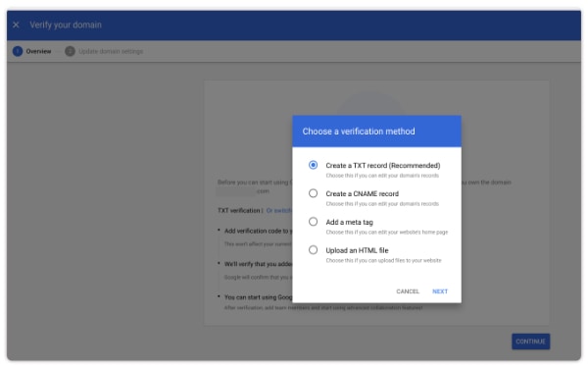Click the step 1 circle icon
Screen dimensions: 588x368
click(18, 51)
